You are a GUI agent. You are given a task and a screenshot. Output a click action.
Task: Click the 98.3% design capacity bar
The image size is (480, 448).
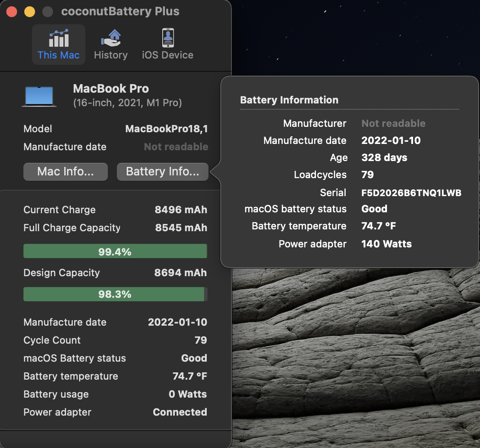point(115,294)
